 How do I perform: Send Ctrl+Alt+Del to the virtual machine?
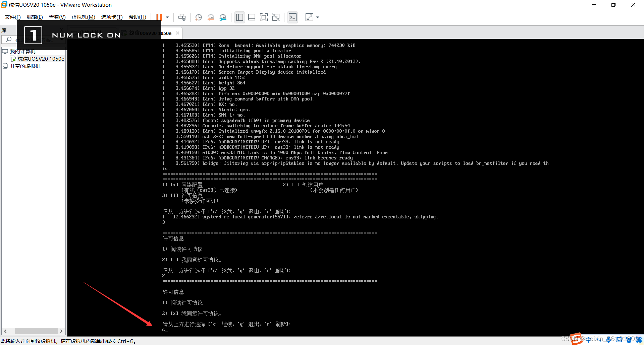coord(182,17)
